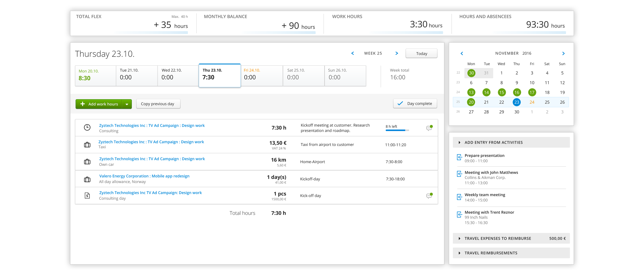Screen dimensions: 644x275
Task: Select day 17 in the November calendar
Action: [532, 92]
